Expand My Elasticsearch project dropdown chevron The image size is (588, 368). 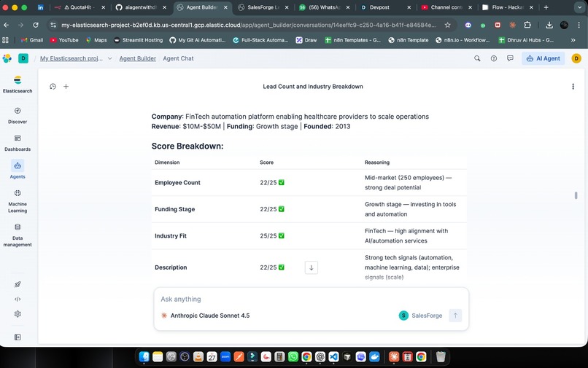(x=110, y=58)
